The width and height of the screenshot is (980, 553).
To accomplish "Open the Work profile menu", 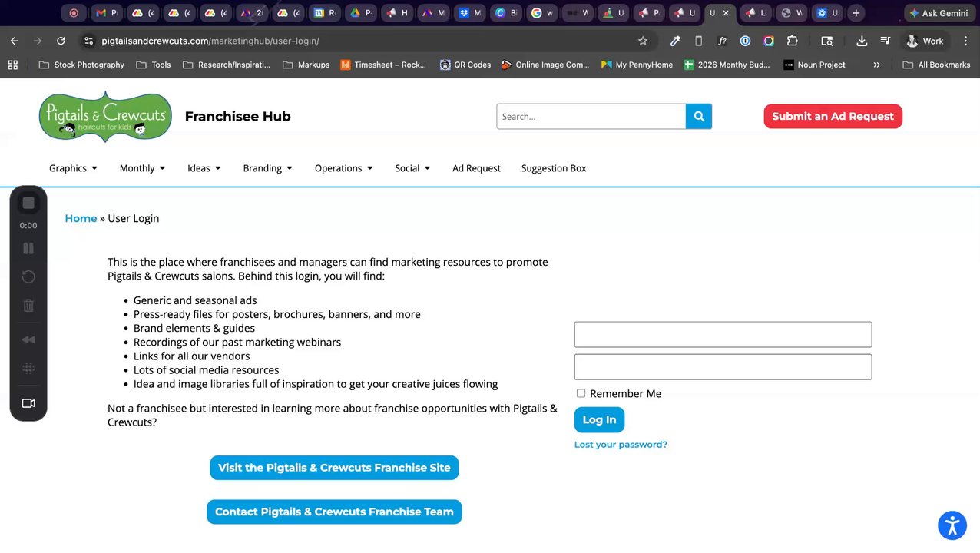I will (x=925, y=41).
